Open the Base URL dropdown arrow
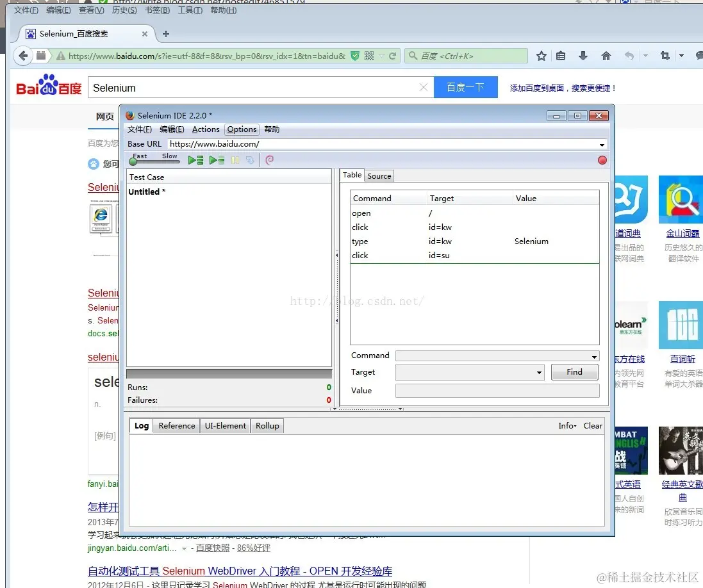703x588 pixels. (602, 145)
